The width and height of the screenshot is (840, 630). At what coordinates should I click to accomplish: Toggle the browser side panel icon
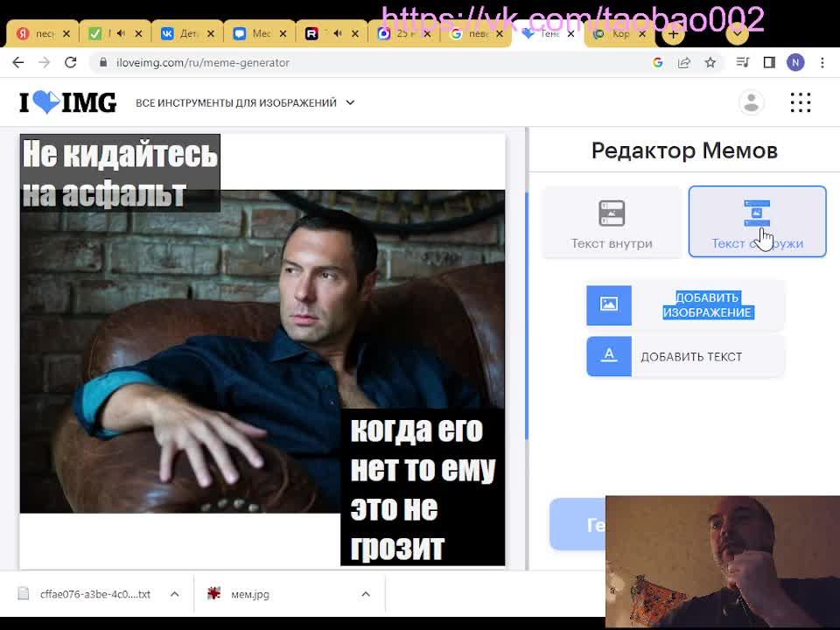pyautogui.click(x=769, y=63)
